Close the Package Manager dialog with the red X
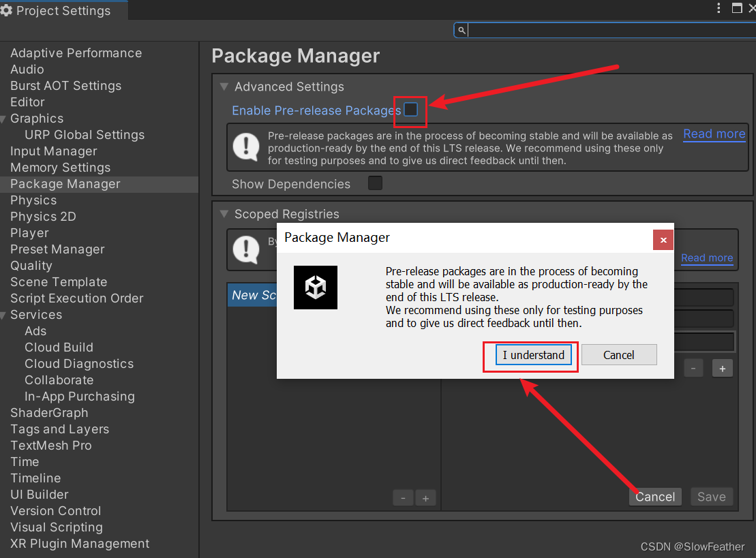This screenshot has height=558, width=756. point(663,240)
